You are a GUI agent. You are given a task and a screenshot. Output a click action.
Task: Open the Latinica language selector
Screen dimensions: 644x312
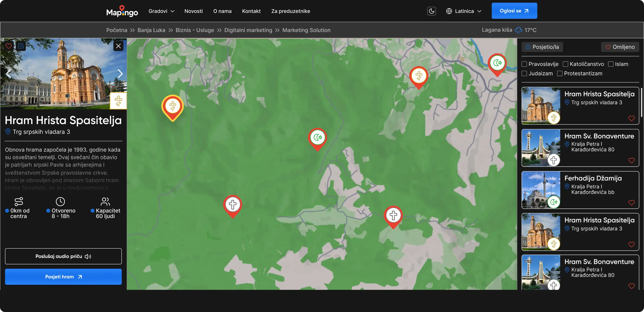pos(464,11)
